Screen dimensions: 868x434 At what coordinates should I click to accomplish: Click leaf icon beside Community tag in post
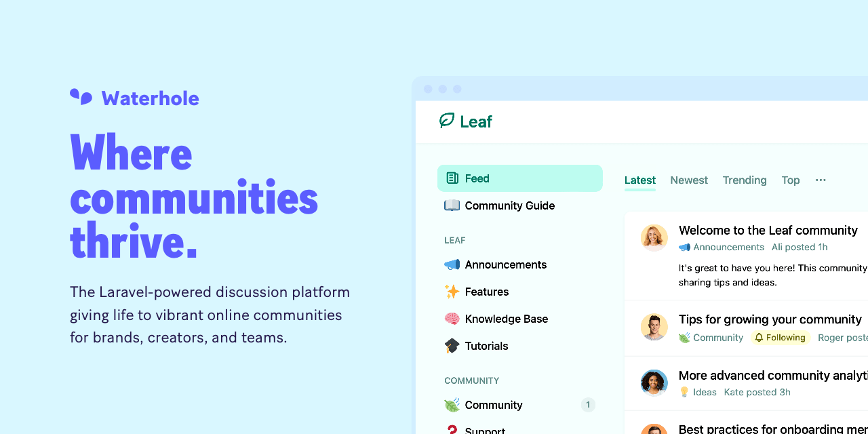(x=684, y=337)
